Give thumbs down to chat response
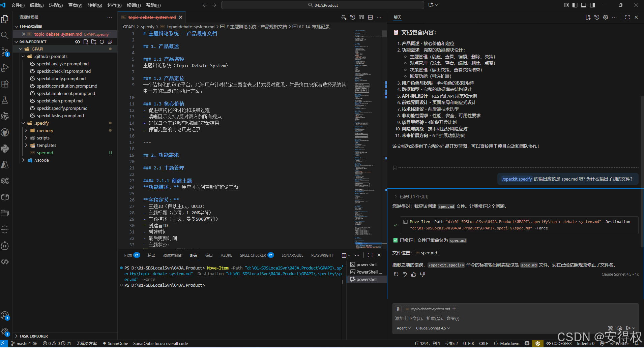The width and height of the screenshot is (644, 348). point(422,274)
